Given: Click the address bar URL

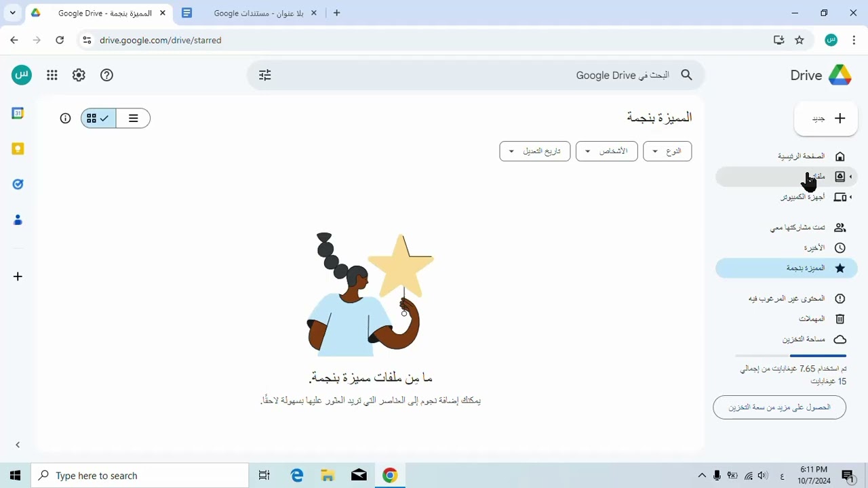Looking at the screenshot, I should 160,40.
